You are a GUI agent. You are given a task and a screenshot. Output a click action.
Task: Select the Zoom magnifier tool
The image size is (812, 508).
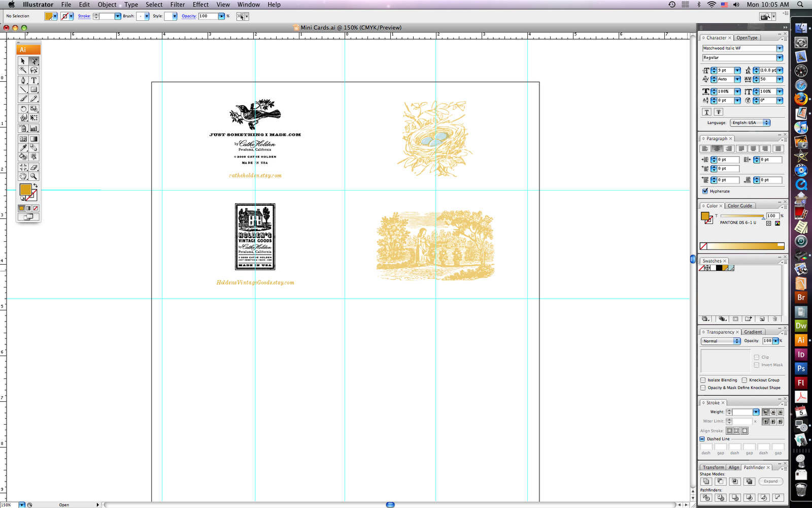(x=34, y=176)
